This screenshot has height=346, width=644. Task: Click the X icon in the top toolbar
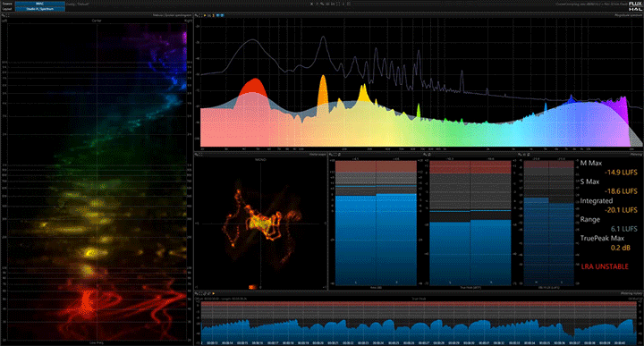coord(312,4)
